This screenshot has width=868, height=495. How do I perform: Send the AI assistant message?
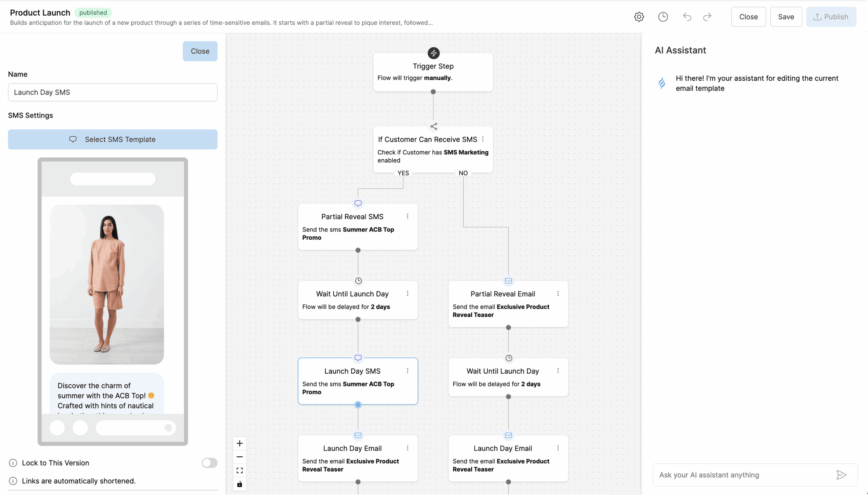click(842, 475)
